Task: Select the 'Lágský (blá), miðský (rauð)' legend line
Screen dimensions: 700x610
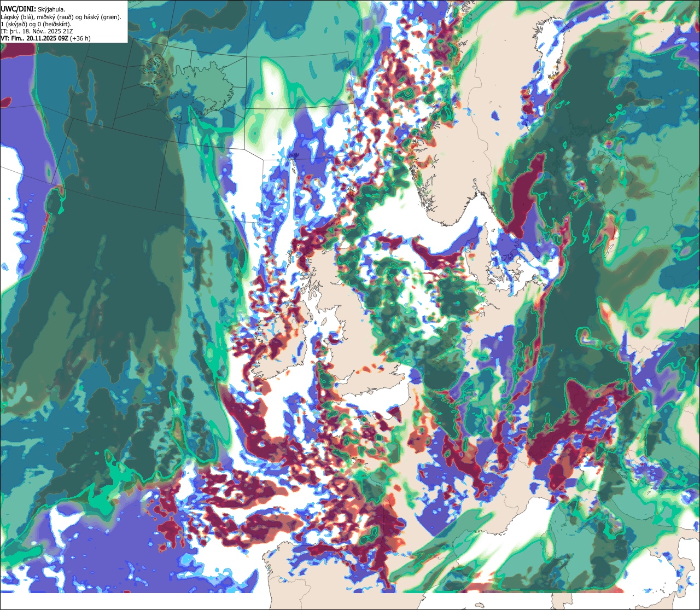Action: pos(61,17)
